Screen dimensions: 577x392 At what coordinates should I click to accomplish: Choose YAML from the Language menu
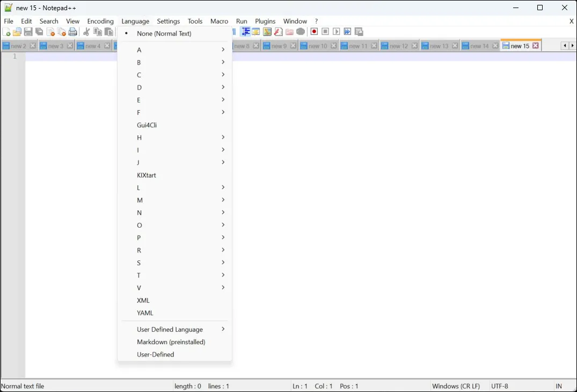coord(145,313)
